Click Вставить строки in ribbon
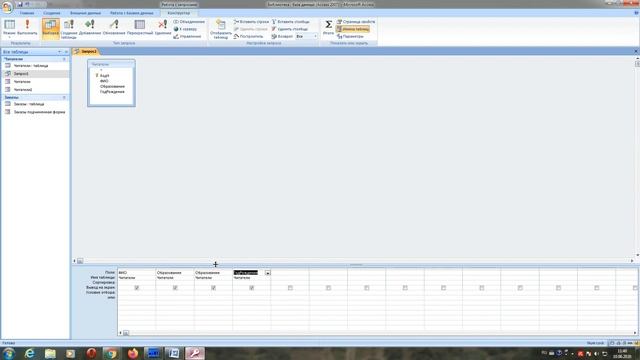Screen dimensions: 640x360 tap(251, 22)
